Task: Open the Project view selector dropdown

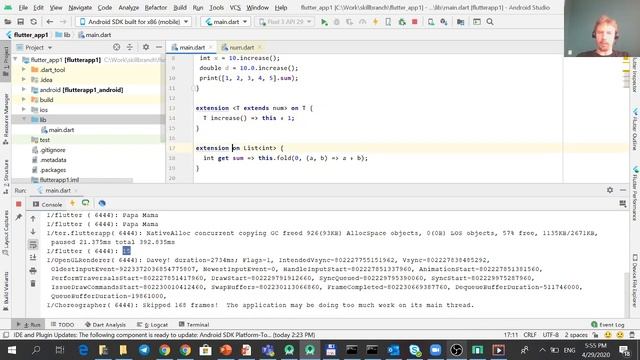Action: pos(38,48)
